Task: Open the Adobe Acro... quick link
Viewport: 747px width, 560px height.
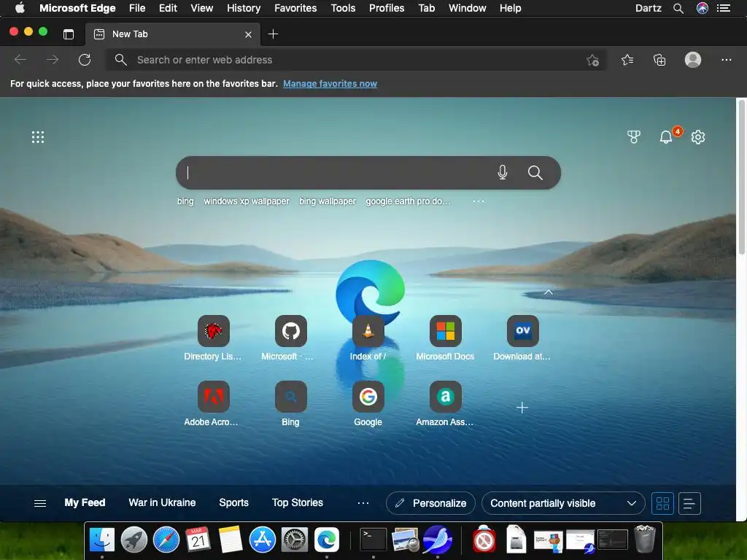Action: pos(213,404)
